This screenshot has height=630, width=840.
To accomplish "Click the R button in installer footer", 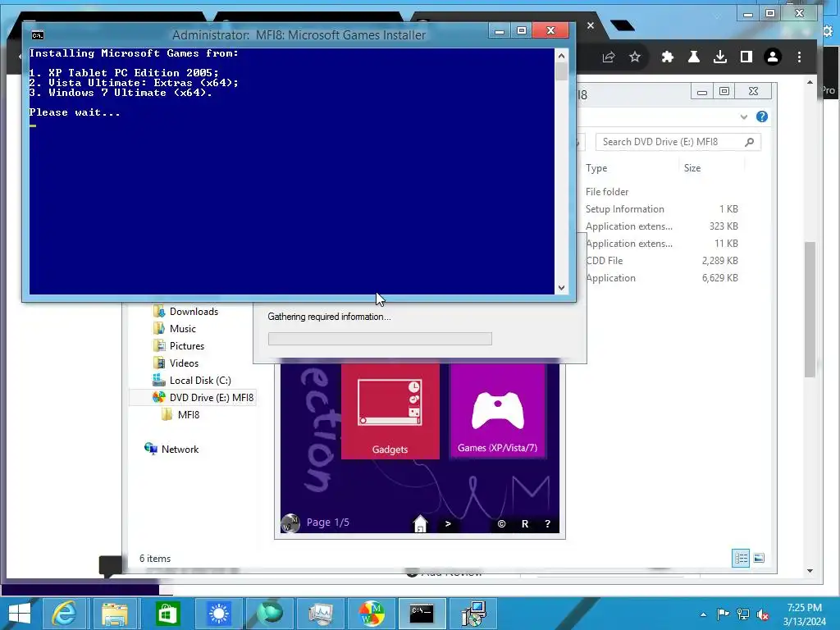I will (x=525, y=524).
